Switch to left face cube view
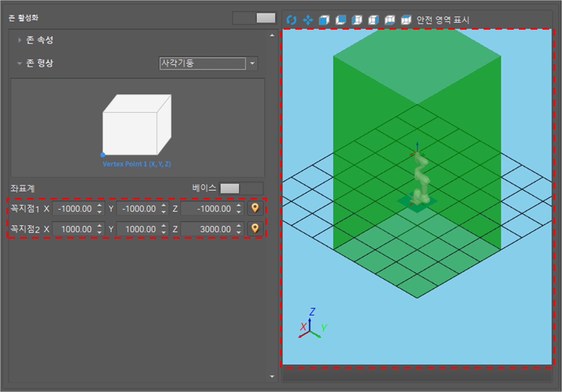562x392 pixels. tap(357, 20)
